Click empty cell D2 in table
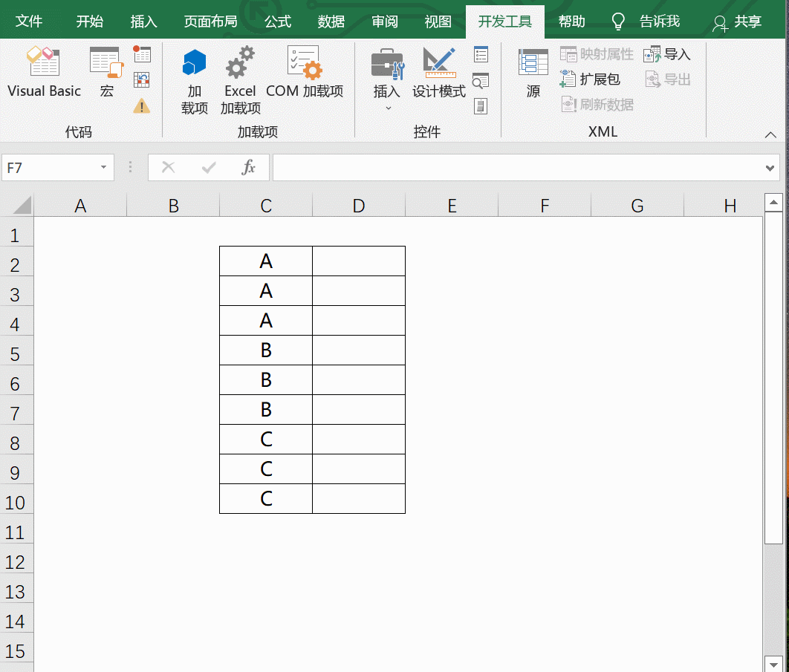This screenshot has height=672, width=789. pyautogui.click(x=359, y=261)
